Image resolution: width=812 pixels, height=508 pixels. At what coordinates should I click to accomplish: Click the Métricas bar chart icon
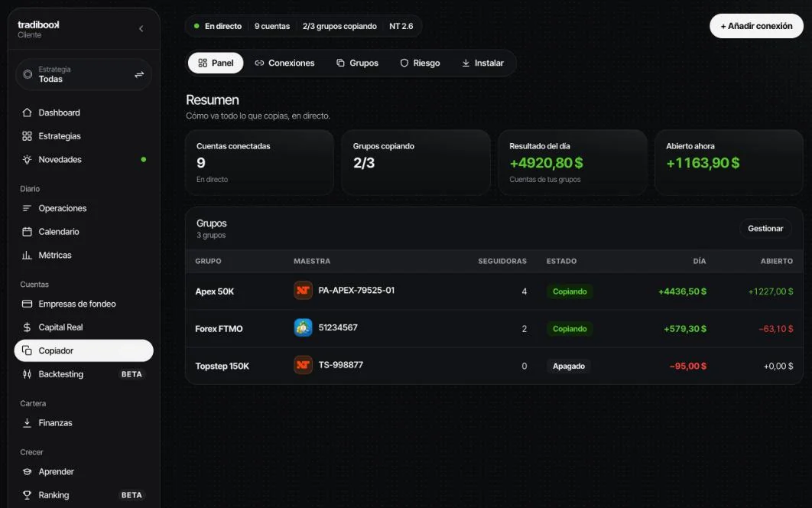pyautogui.click(x=27, y=255)
